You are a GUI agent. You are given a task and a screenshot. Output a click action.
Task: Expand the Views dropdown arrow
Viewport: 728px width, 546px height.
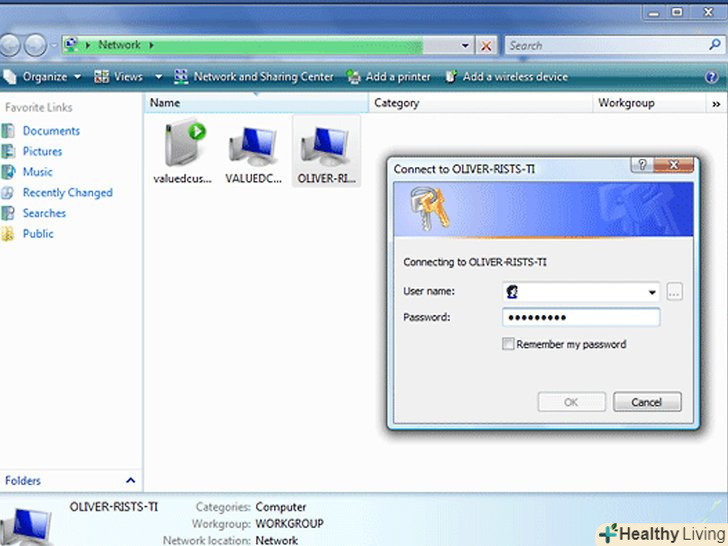click(158, 77)
